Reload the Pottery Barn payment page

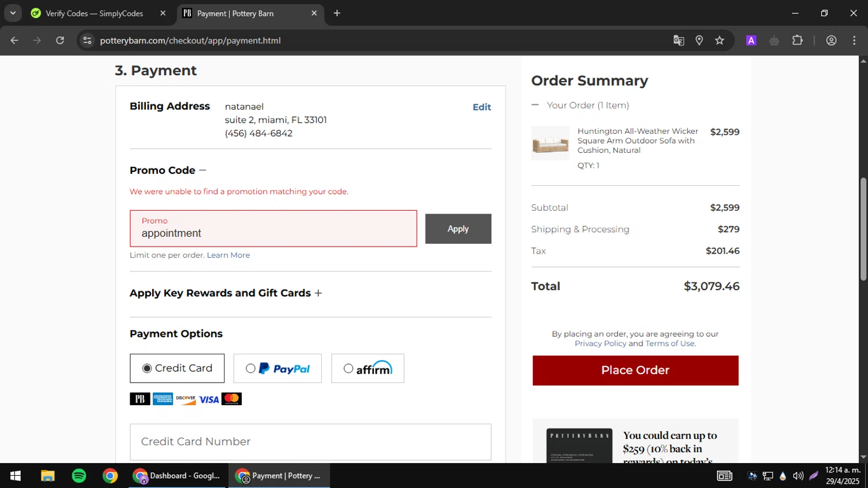(x=60, y=41)
